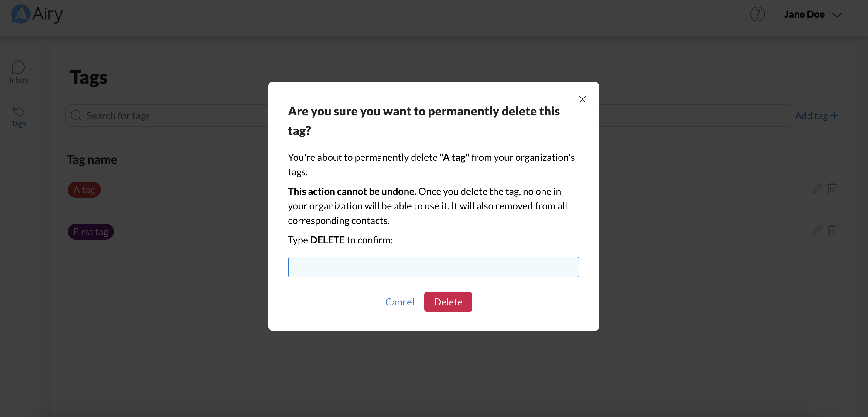Click the "Tag name" column header
This screenshot has height=417, width=868.
pos(92,160)
